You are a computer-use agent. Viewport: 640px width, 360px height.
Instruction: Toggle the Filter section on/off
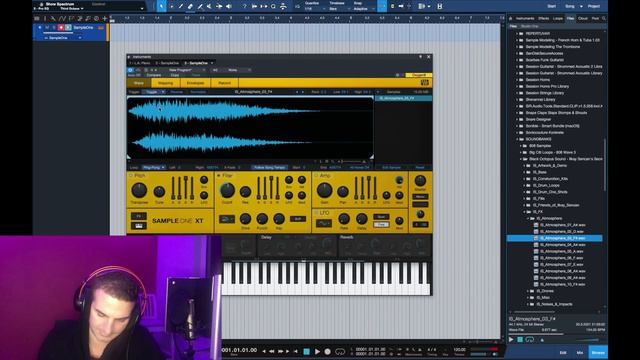point(218,176)
